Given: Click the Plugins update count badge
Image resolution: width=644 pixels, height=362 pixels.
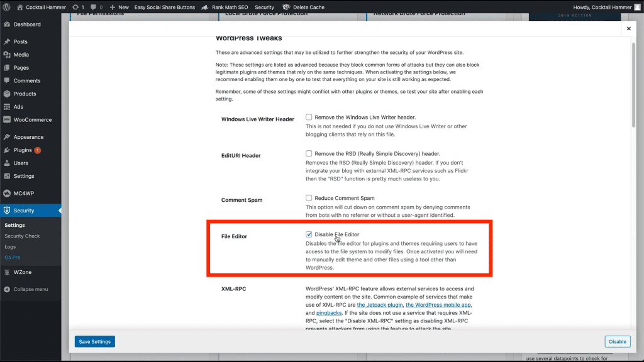Looking at the screenshot, I should pyautogui.click(x=37, y=150).
